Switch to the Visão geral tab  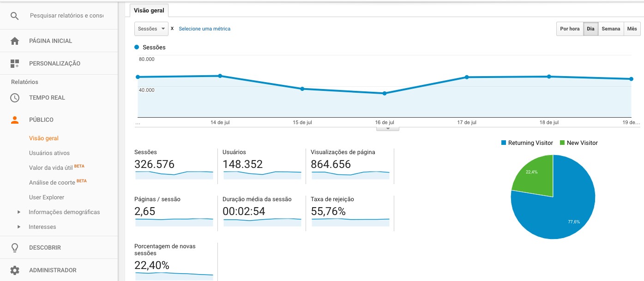[x=149, y=9]
